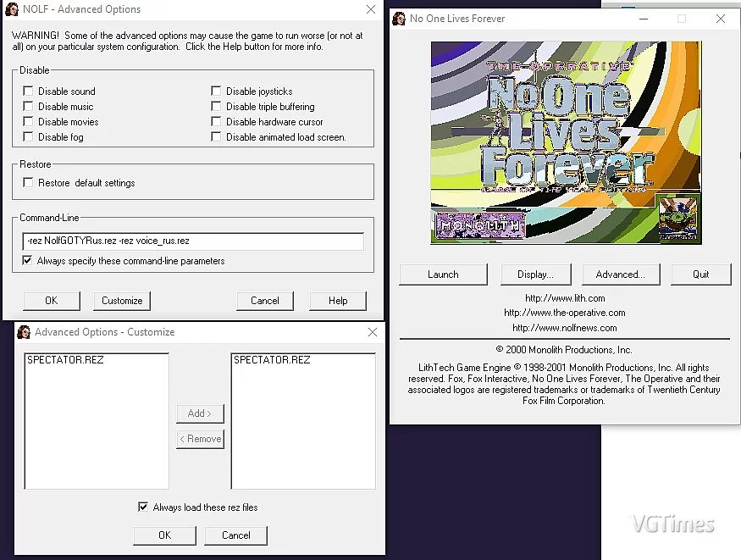The height and width of the screenshot is (560, 741).
Task: Check the Disable animated load screen checkbox
Action: click(216, 136)
